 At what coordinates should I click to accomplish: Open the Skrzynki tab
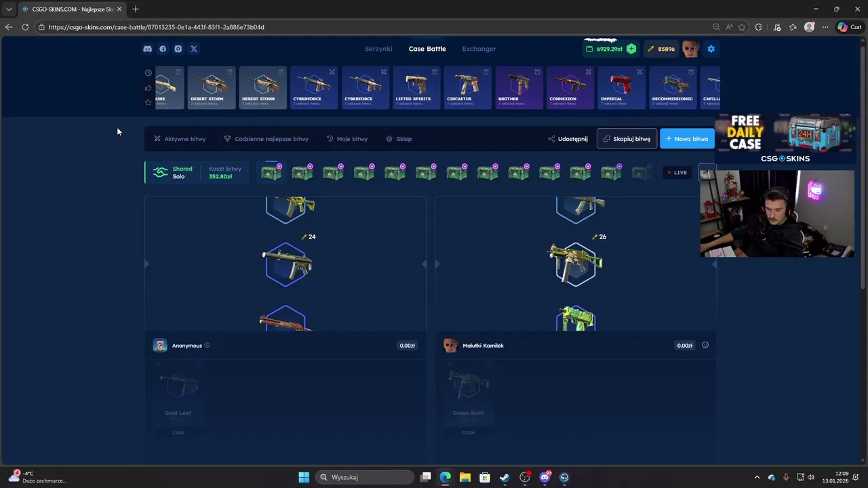tap(378, 49)
